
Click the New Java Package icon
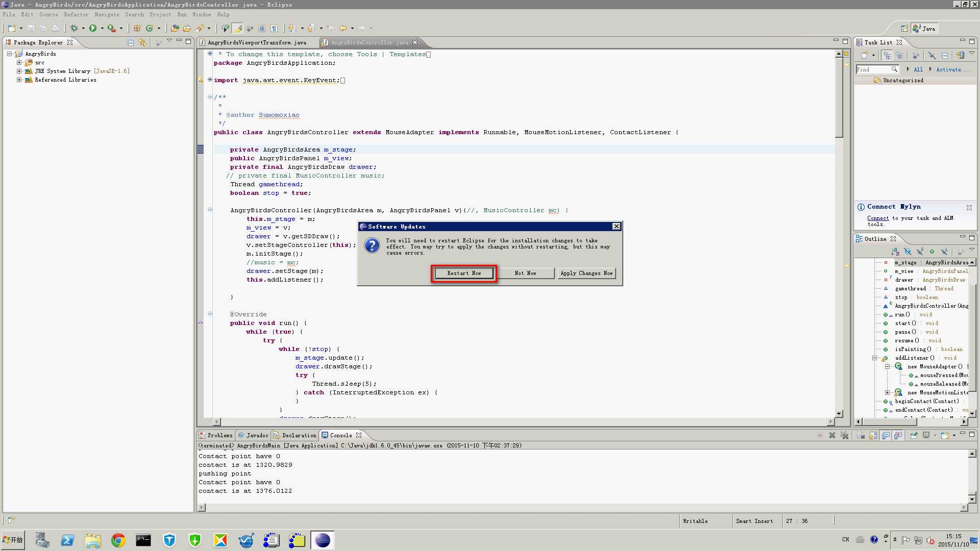point(137,28)
